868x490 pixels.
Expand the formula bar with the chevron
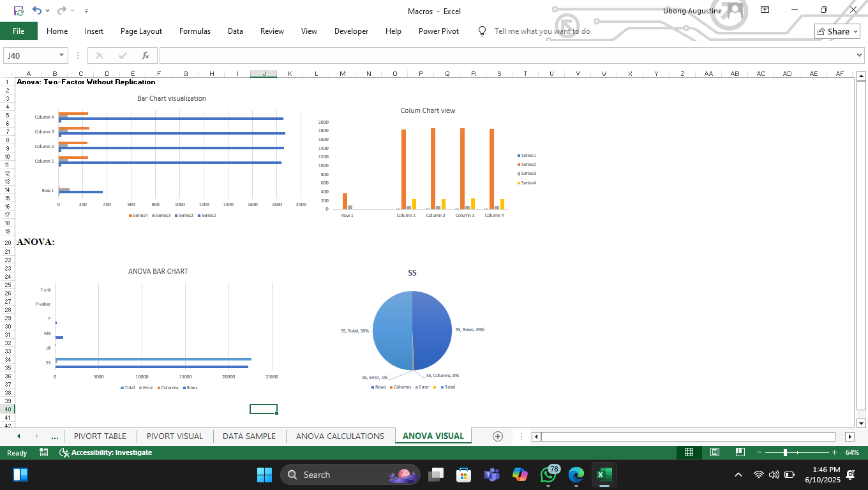click(x=858, y=56)
